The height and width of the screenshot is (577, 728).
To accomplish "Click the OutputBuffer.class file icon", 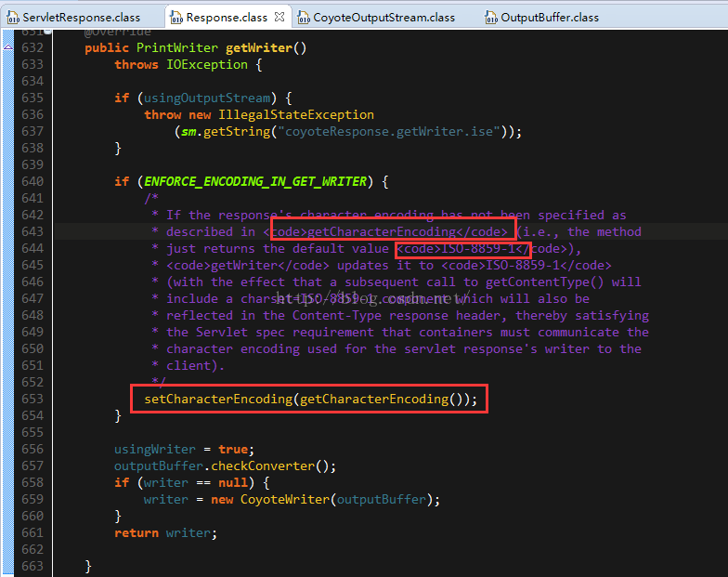I will [x=490, y=18].
